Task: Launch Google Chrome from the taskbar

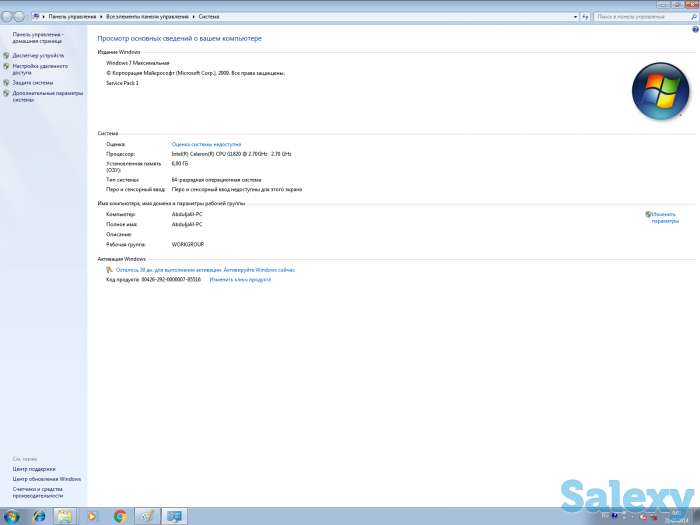Action: point(120,516)
